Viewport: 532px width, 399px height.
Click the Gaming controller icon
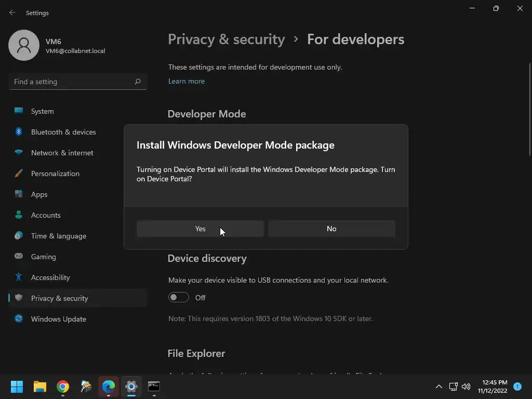point(19,256)
